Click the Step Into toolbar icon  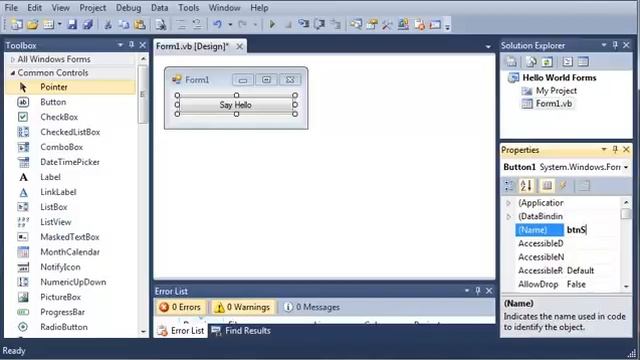click(303, 24)
